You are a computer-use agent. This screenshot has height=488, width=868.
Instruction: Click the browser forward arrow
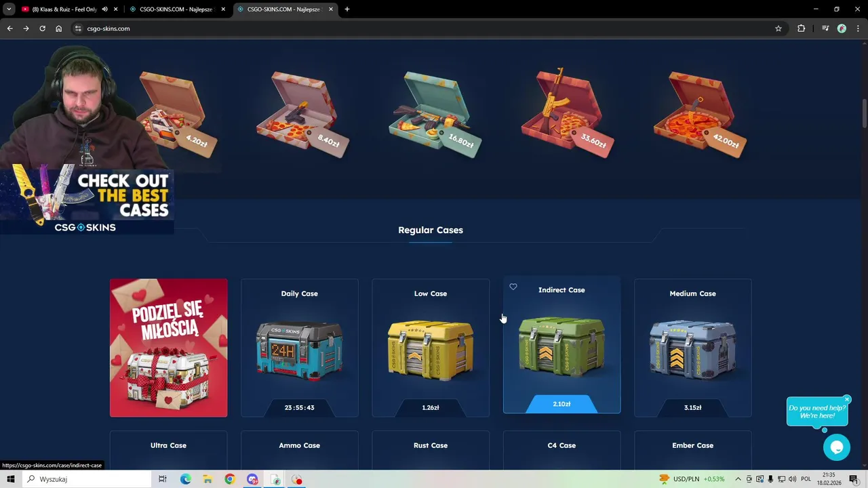[26, 28]
